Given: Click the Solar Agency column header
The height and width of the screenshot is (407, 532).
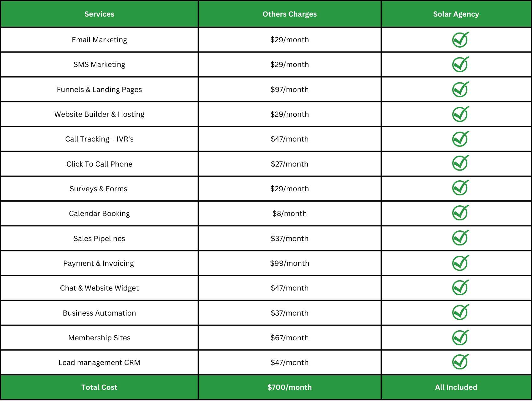Looking at the screenshot, I should (x=456, y=14).
